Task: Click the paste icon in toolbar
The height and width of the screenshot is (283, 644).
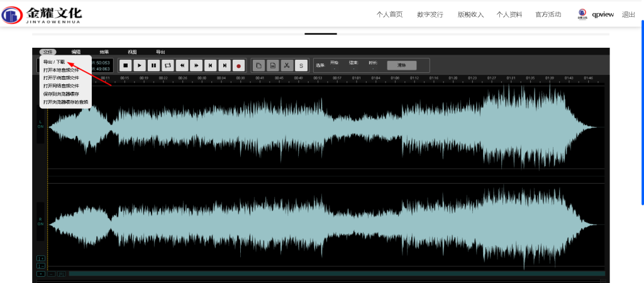Action: pos(273,65)
